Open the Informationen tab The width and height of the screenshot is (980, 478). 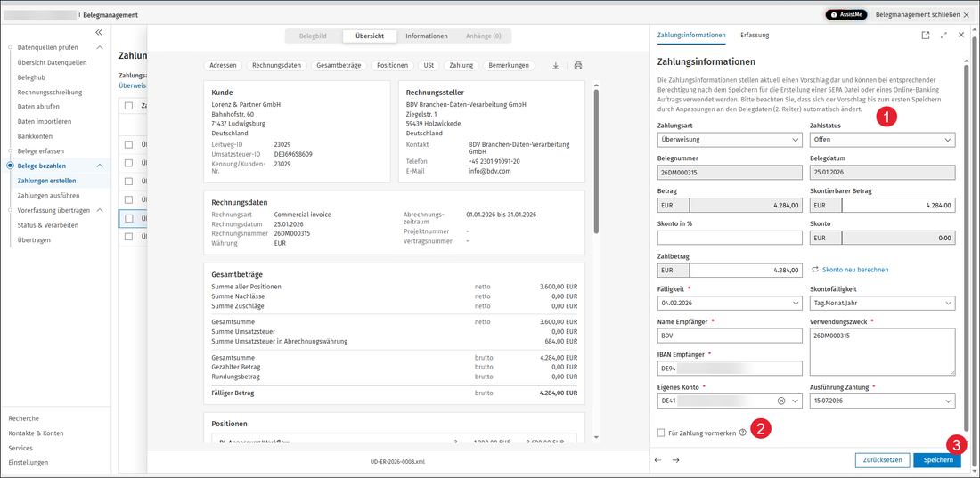(x=426, y=36)
